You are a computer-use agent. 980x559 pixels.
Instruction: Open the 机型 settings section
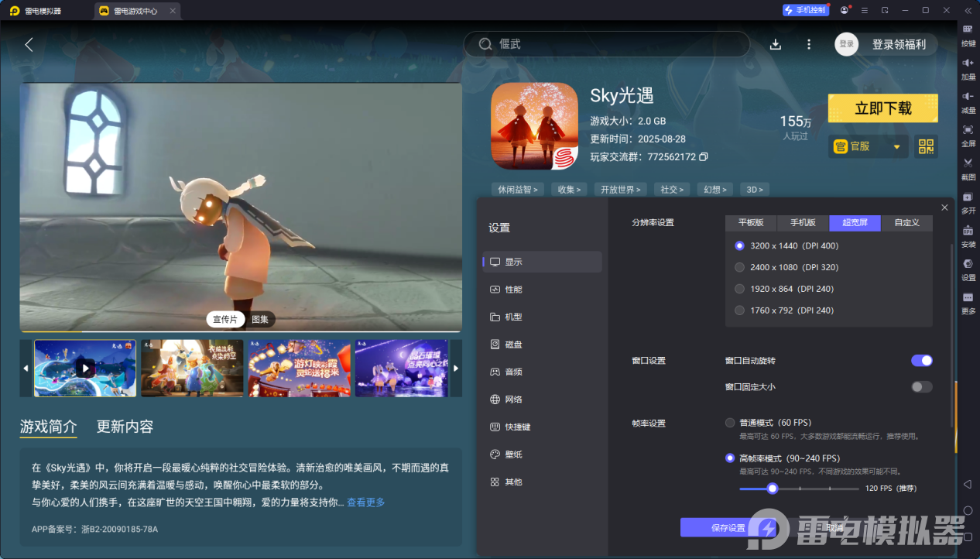click(x=542, y=317)
